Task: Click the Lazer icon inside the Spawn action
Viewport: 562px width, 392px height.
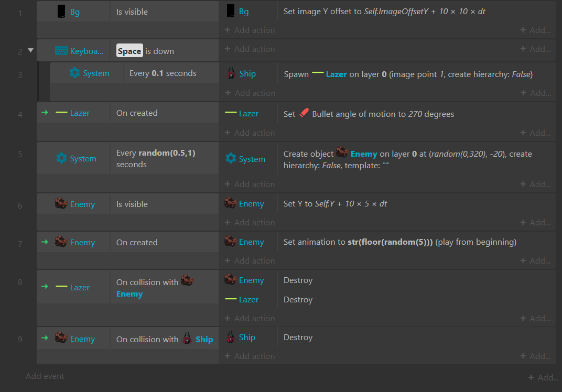Action: pos(318,73)
